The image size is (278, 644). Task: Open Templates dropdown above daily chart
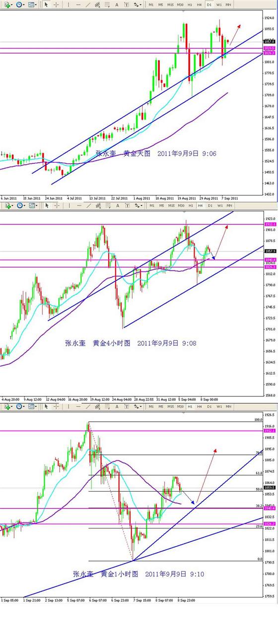point(32,4)
